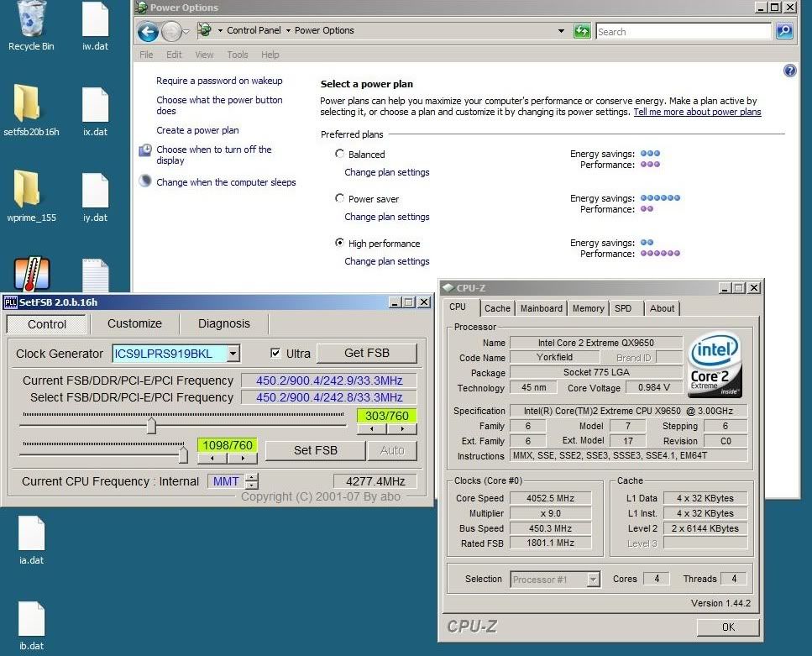Image resolution: width=812 pixels, height=656 pixels.
Task: Open the File menu
Action: (146, 55)
